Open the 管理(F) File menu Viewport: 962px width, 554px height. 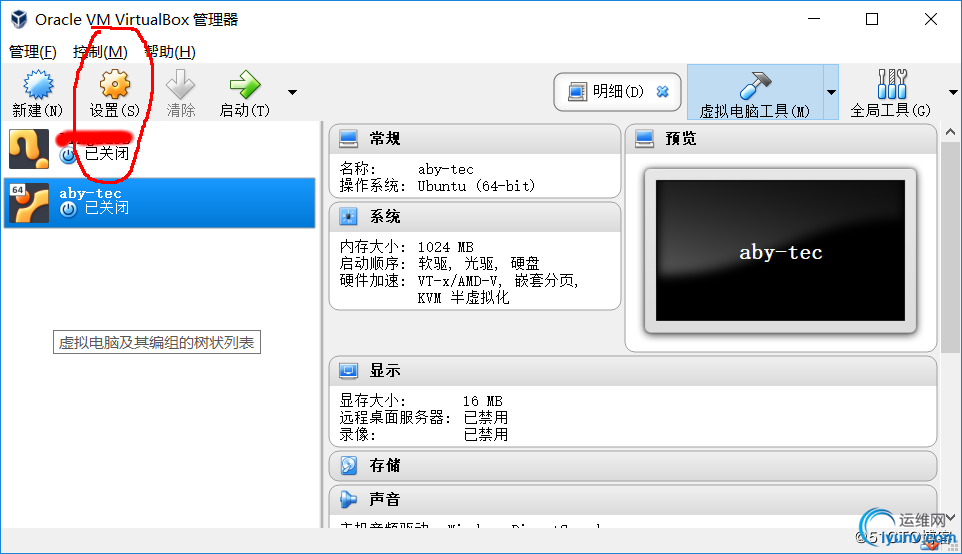click(x=33, y=52)
